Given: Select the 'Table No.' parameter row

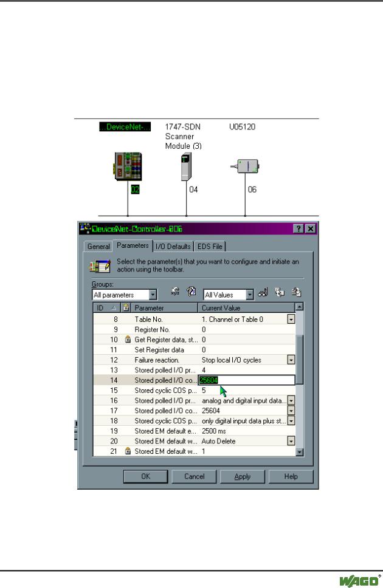Looking at the screenshot, I should [x=194, y=319].
